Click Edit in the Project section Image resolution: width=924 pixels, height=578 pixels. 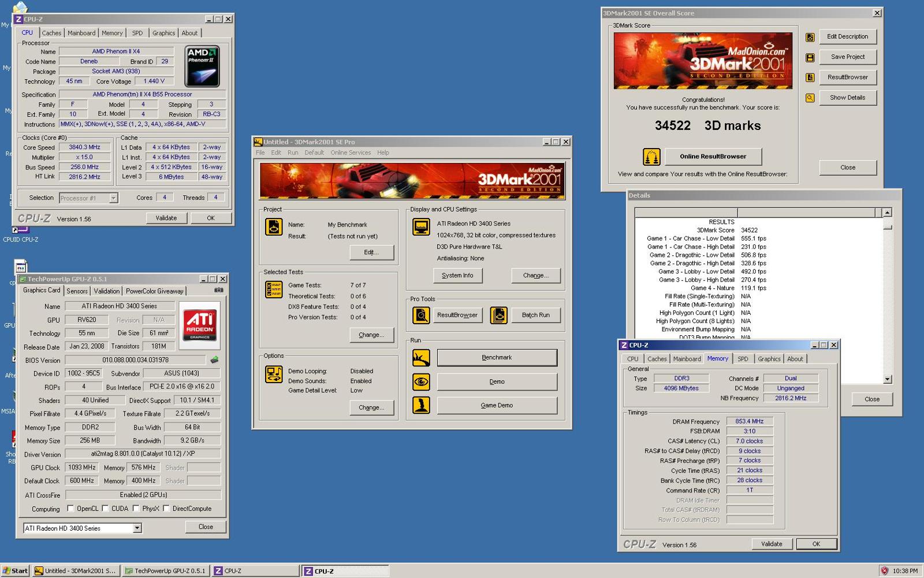tap(372, 252)
